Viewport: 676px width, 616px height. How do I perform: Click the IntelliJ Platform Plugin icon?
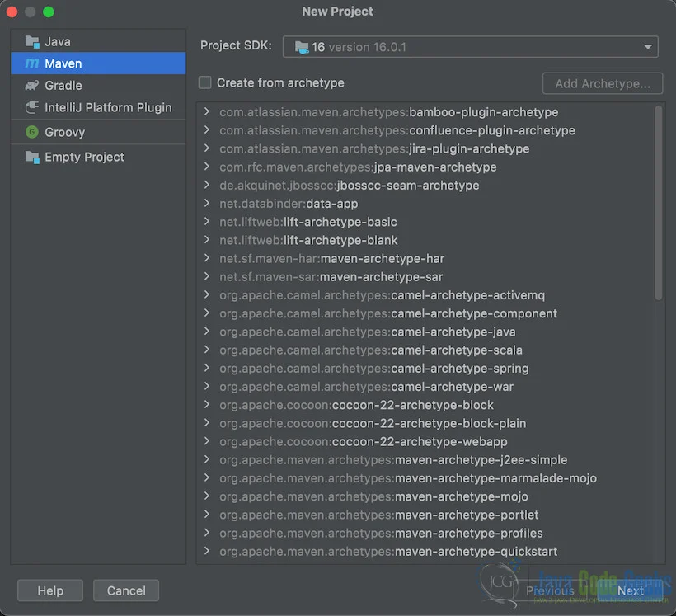tap(32, 107)
